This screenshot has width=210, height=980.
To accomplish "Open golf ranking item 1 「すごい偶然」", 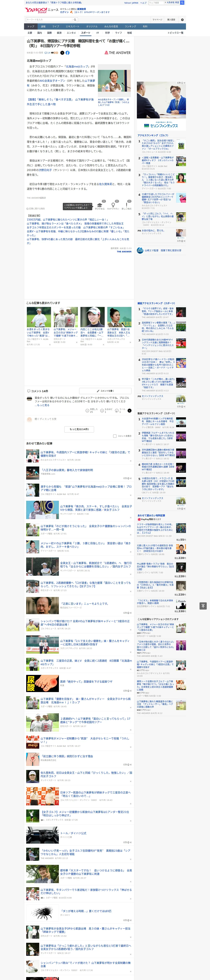I will coord(158,145).
